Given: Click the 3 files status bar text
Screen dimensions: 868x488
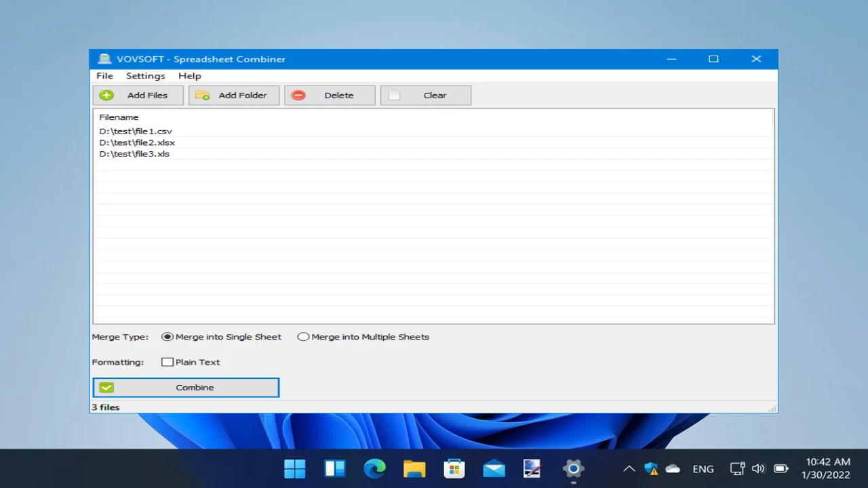Looking at the screenshot, I should [106, 407].
